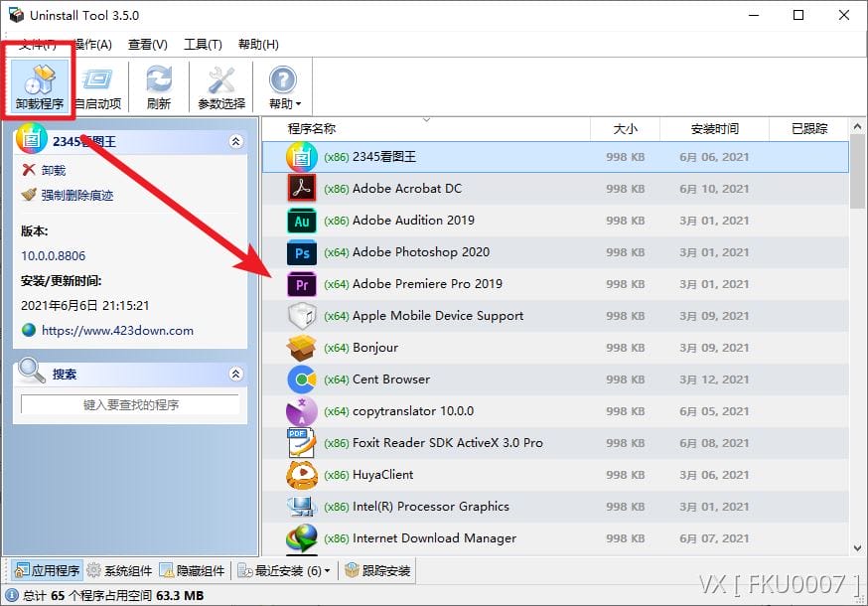The height and width of the screenshot is (606, 868).
Task: Collapse the 2345看图王 details panel
Action: coord(235,141)
